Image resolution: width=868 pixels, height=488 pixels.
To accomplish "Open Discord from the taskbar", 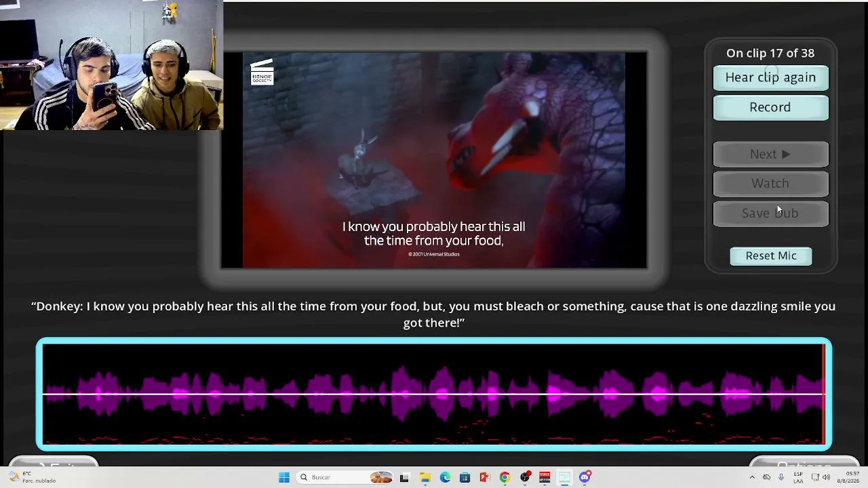I will (x=585, y=477).
